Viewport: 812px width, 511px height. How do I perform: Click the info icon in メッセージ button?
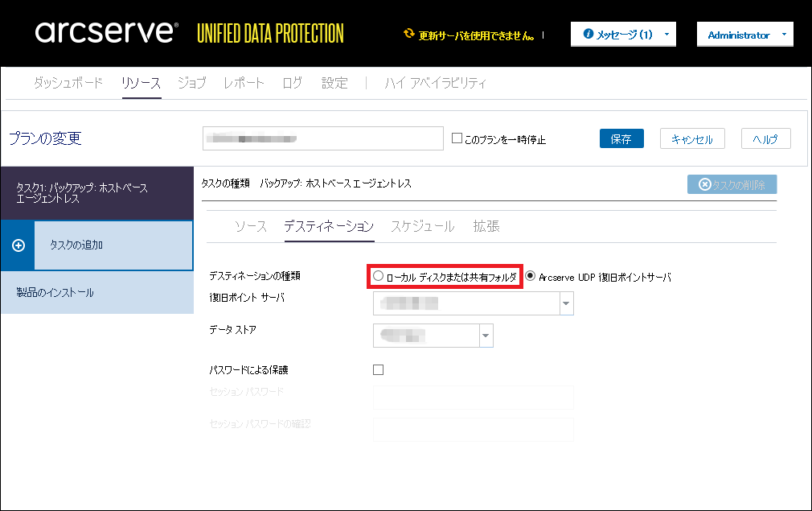[x=588, y=35]
